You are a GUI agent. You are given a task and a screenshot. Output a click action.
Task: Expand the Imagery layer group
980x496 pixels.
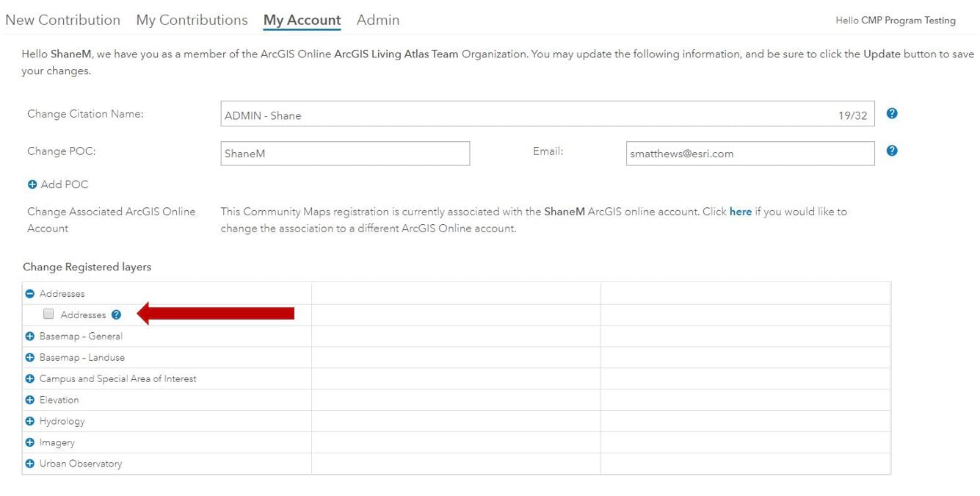[x=30, y=443]
